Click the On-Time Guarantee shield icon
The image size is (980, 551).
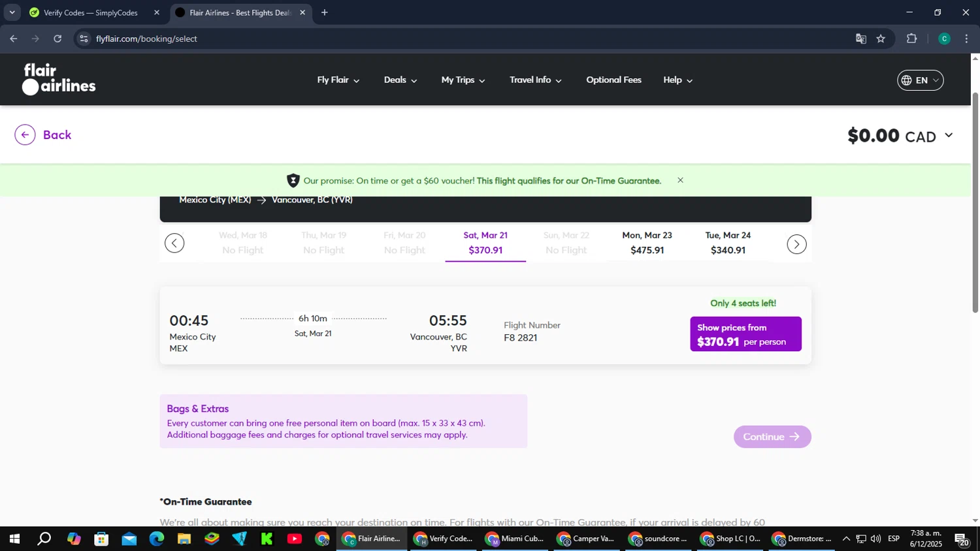pyautogui.click(x=293, y=181)
